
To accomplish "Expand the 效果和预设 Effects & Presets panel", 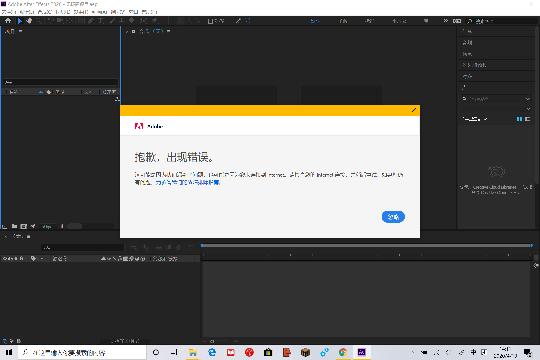I will pyautogui.click(x=474, y=65).
